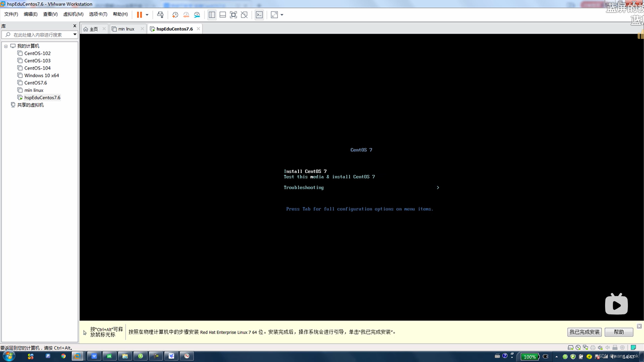The image size is (644, 362).
Task: Click the library search input field
Action: pyautogui.click(x=37, y=35)
